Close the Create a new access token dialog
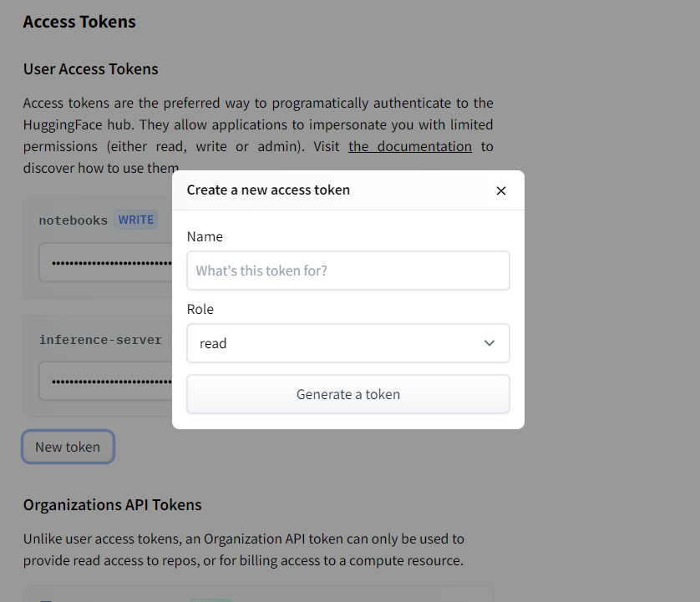 501,190
